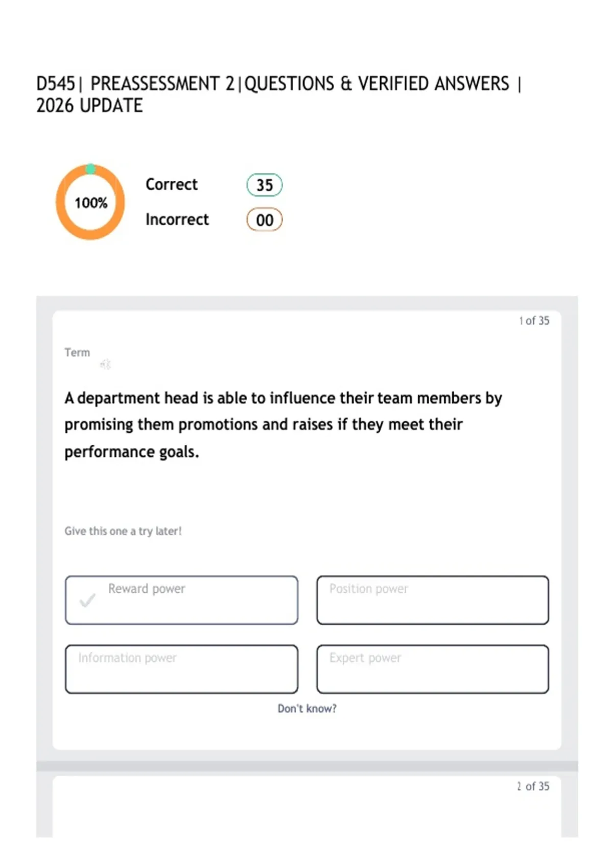Click the 100% donut progress chart
This screenshot has height=868, width=613.
[90, 202]
